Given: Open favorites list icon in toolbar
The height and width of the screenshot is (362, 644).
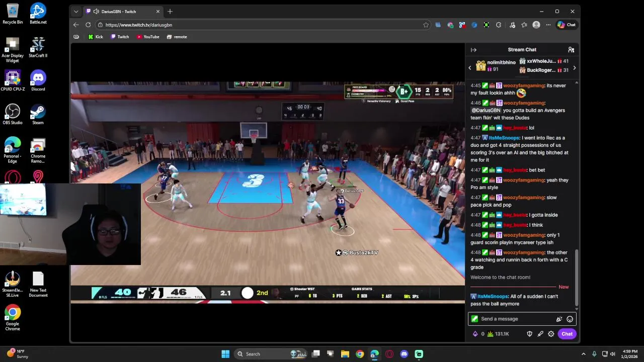Looking at the screenshot, I should point(524,25).
